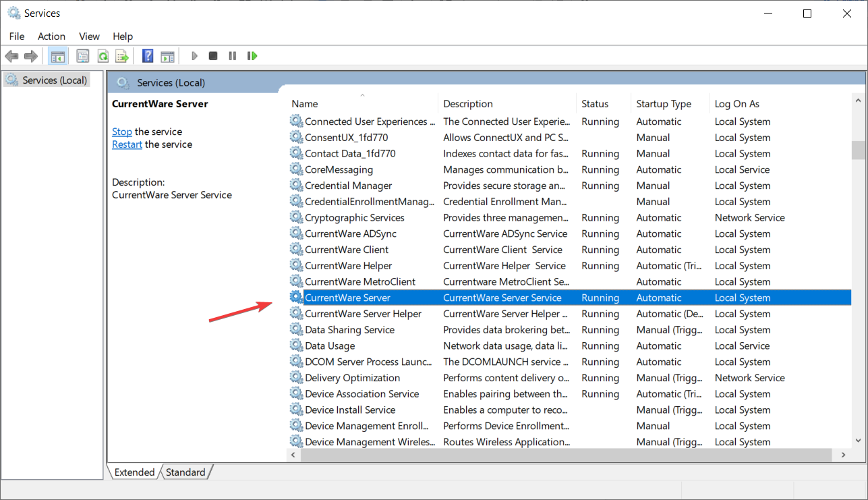Open the Action menu
Image resolution: width=868 pixels, height=500 pixels.
(52, 36)
